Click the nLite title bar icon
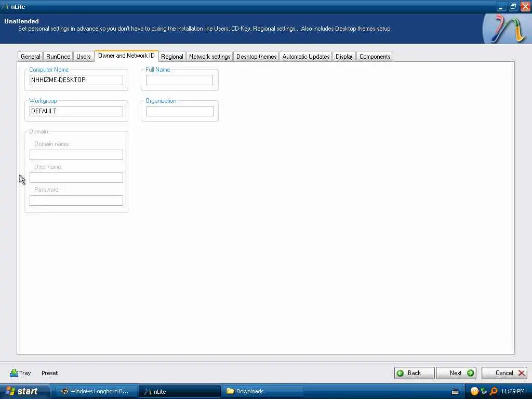This screenshot has height=399, width=532. coord(5,6)
